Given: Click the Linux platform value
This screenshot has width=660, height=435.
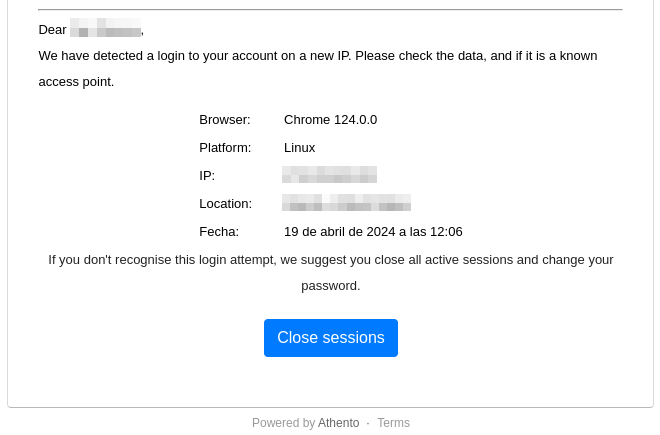Looking at the screenshot, I should tap(299, 148).
